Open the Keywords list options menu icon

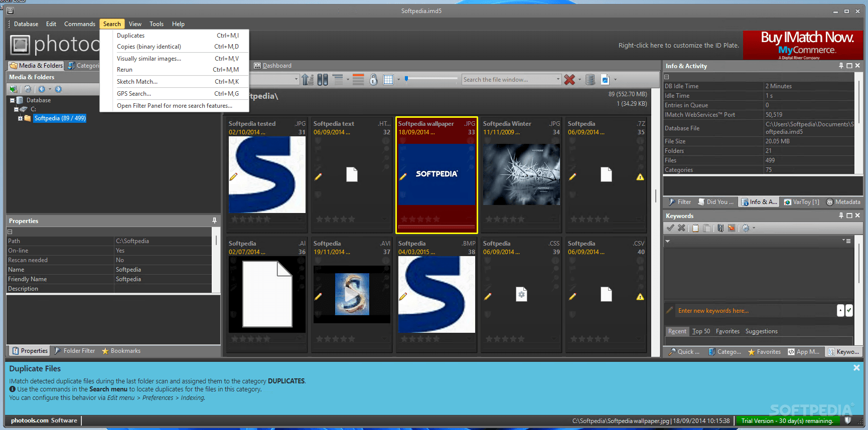[846, 241]
